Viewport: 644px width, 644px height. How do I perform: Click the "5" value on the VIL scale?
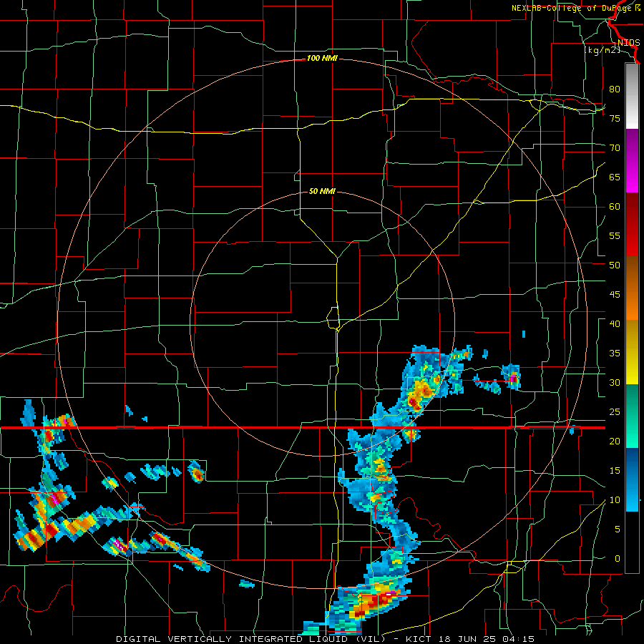click(618, 530)
